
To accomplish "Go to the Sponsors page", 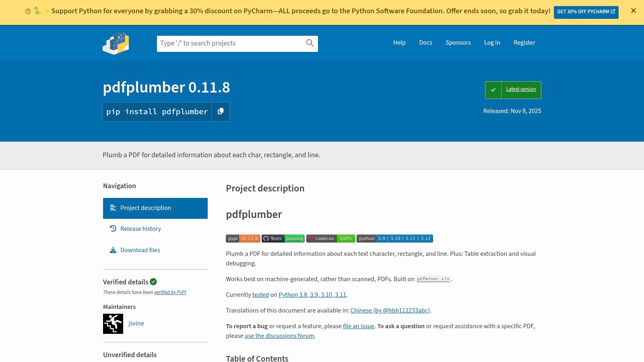I will [458, 43].
